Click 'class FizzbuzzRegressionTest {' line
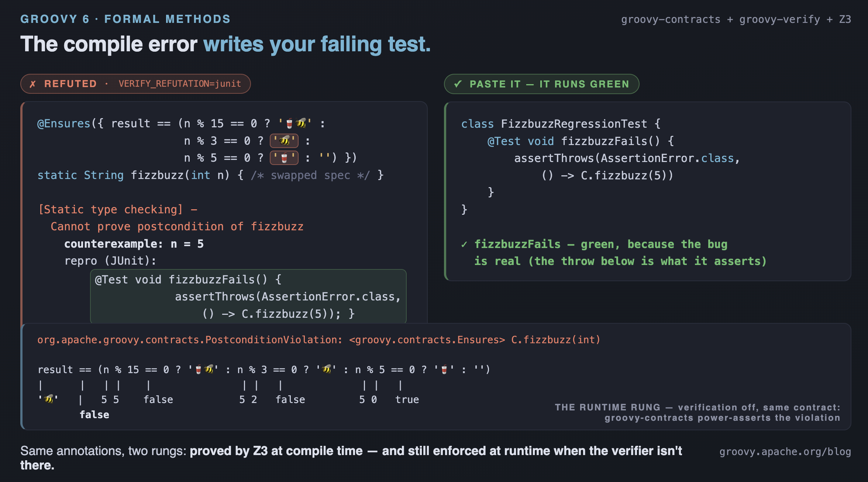Screen dimensions: 868x482 561,124
